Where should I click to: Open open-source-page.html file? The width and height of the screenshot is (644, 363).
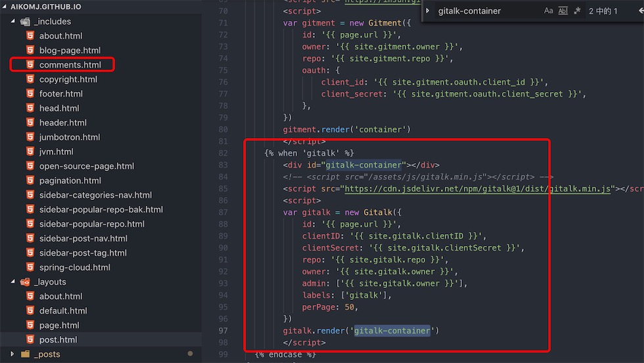pyautogui.click(x=87, y=166)
